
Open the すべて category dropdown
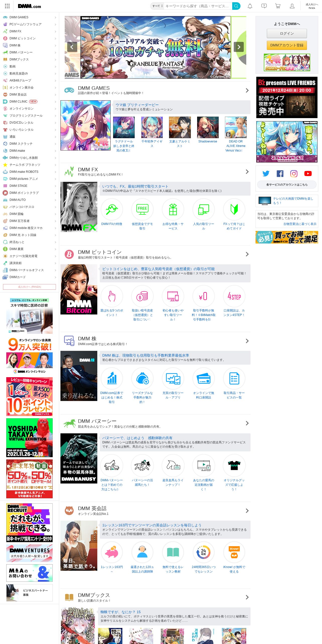(x=157, y=6)
